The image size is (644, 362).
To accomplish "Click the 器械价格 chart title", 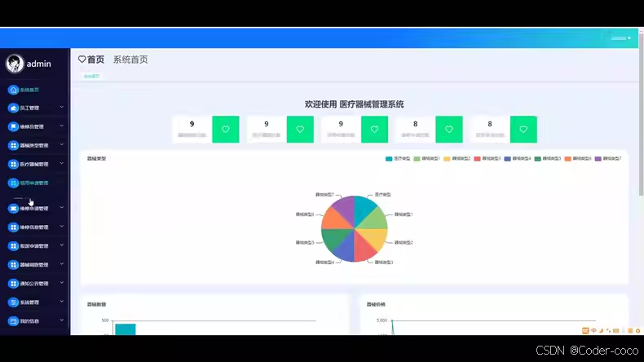I will [x=376, y=304].
